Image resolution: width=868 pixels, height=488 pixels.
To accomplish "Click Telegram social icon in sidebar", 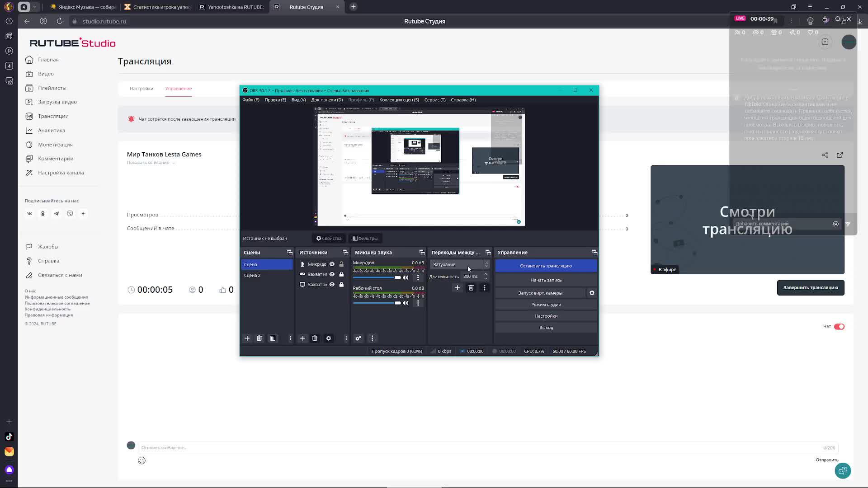I will pos(57,213).
